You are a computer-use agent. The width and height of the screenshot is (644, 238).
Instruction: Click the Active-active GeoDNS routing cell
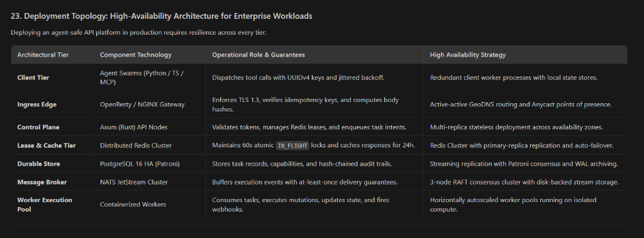(x=521, y=105)
